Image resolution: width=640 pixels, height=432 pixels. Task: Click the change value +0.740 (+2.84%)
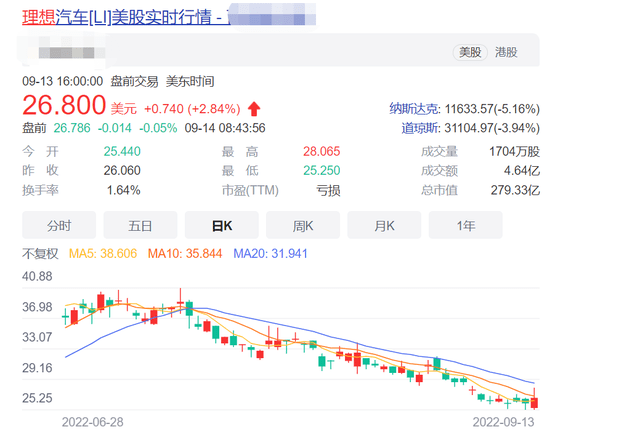pyautogui.click(x=192, y=109)
